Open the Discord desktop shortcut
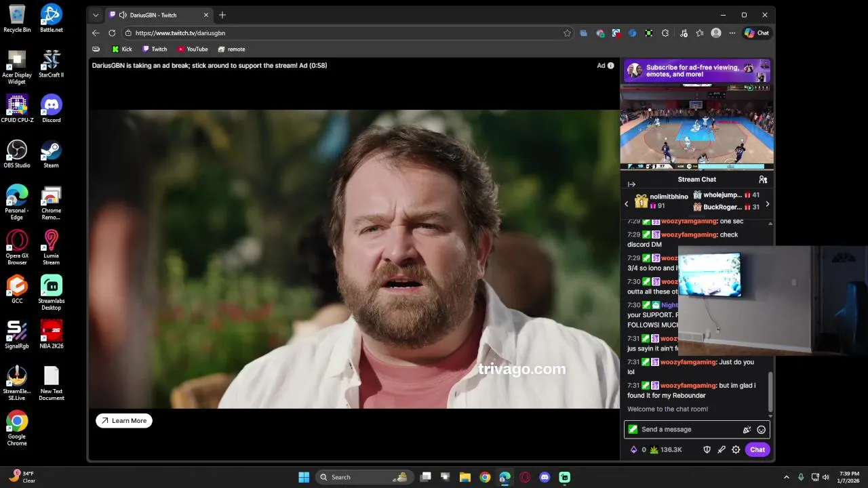 tap(51, 108)
